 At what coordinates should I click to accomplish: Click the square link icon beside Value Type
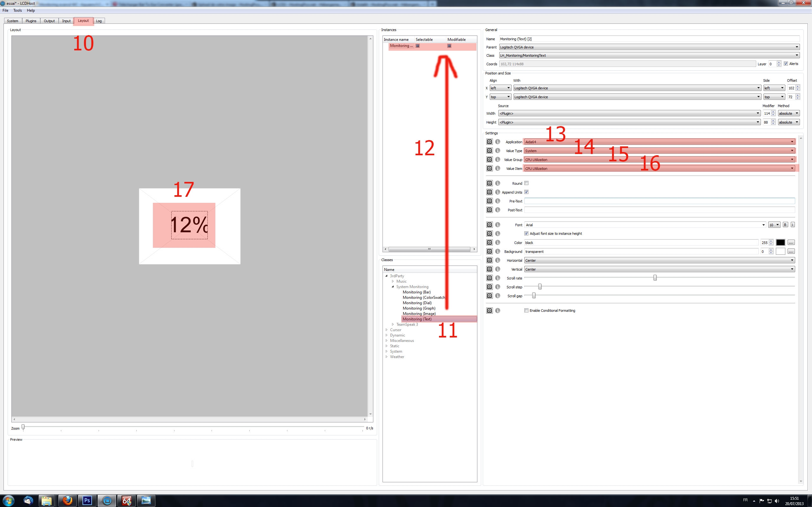[489, 151]
